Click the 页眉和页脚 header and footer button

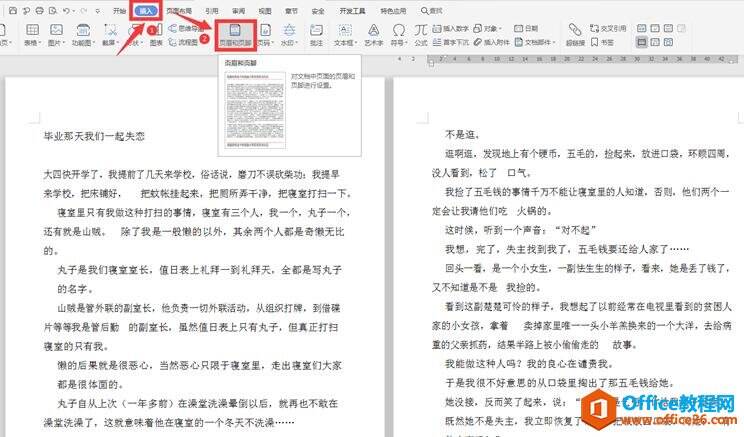coord(235,35)
